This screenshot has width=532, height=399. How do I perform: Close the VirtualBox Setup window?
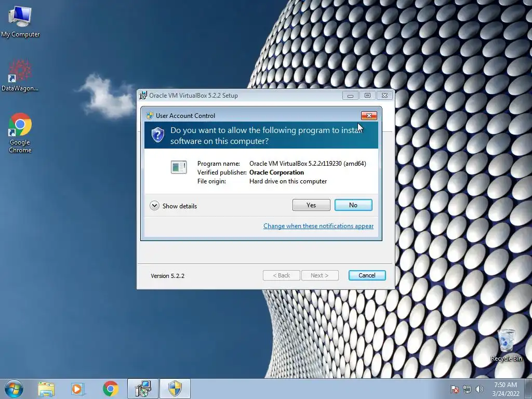coord(384,96)
